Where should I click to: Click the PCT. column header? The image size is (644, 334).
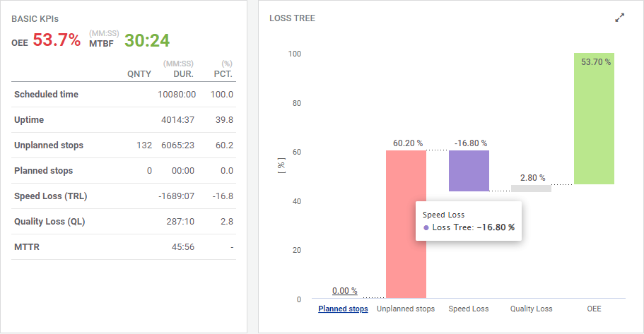223,74
